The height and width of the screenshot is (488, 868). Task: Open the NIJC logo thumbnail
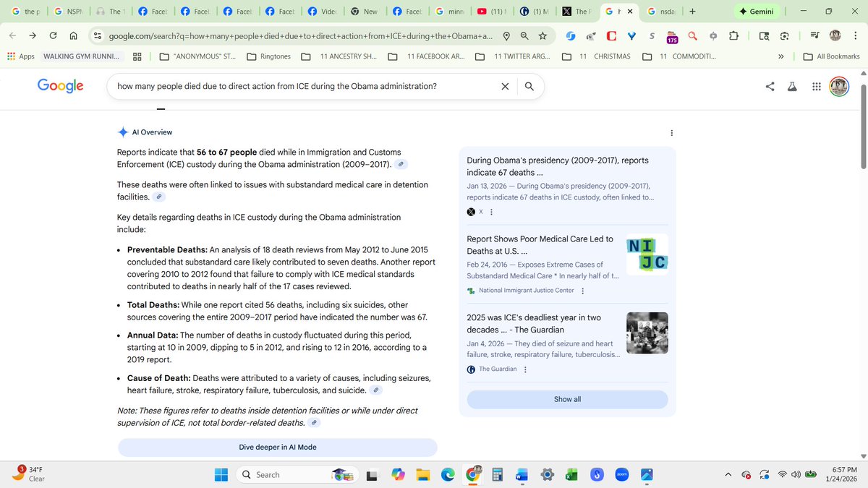click(x=647, y=254)
